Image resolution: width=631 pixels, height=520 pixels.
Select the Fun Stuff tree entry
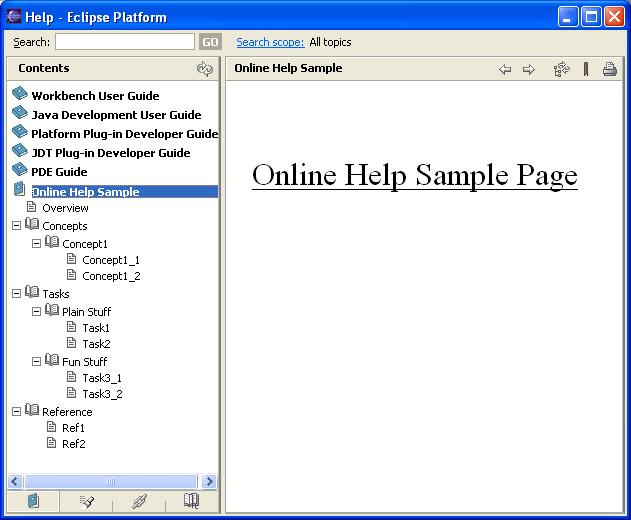pyautogui.click(x=85, y=362)
